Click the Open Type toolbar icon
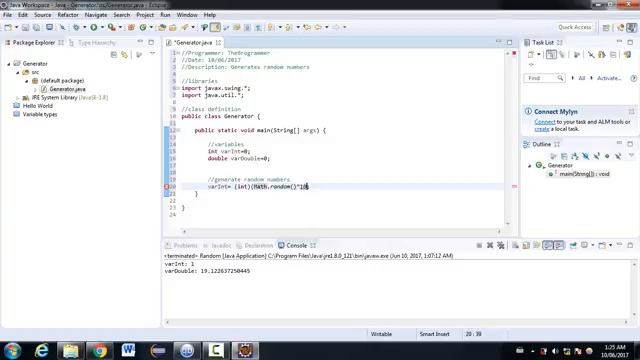 tap(162, 27)
